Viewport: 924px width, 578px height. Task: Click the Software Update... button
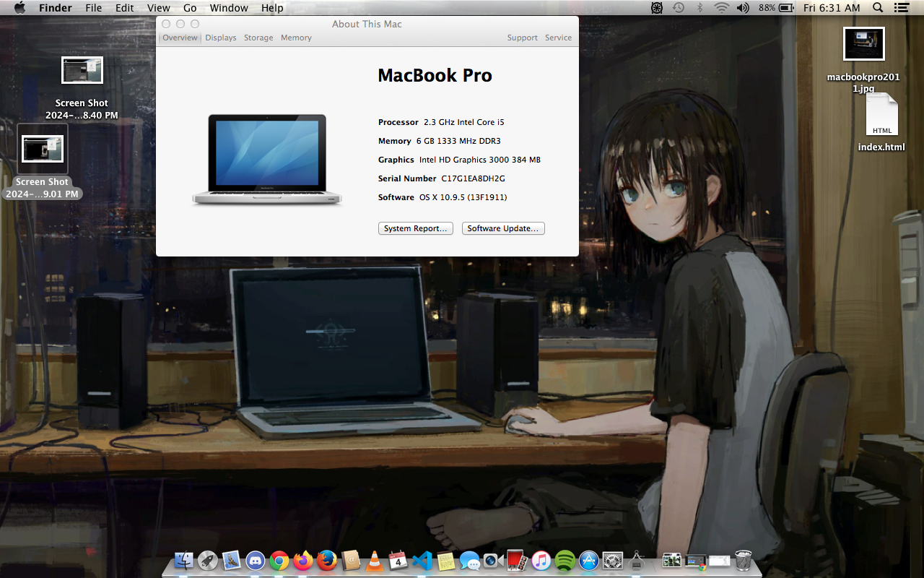[503, 228]
